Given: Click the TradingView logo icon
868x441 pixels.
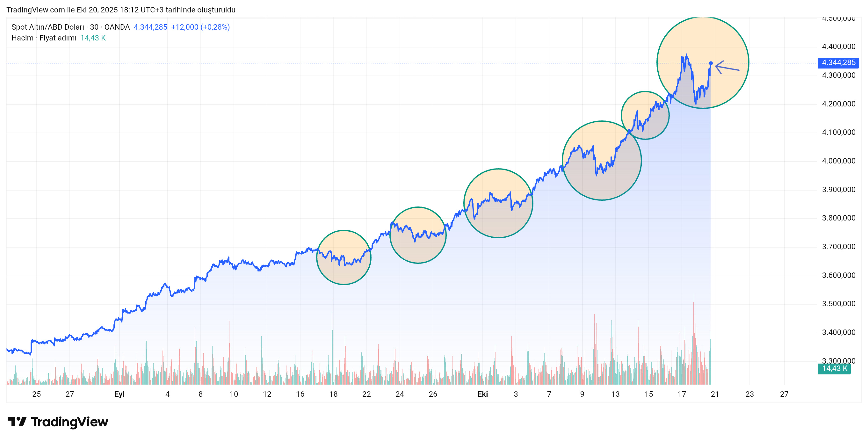Looking at the screenshot, I should click(17, 422).
